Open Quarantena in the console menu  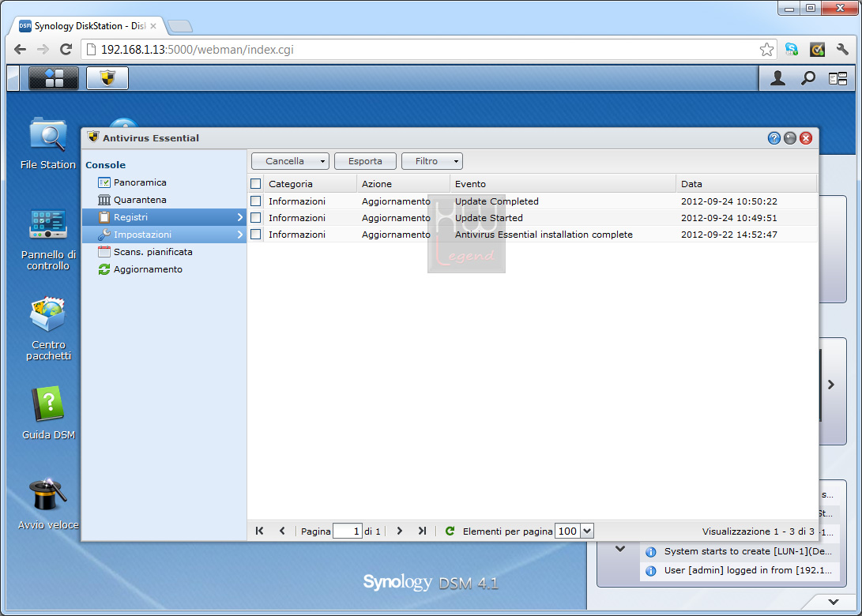tap(140, 200)
